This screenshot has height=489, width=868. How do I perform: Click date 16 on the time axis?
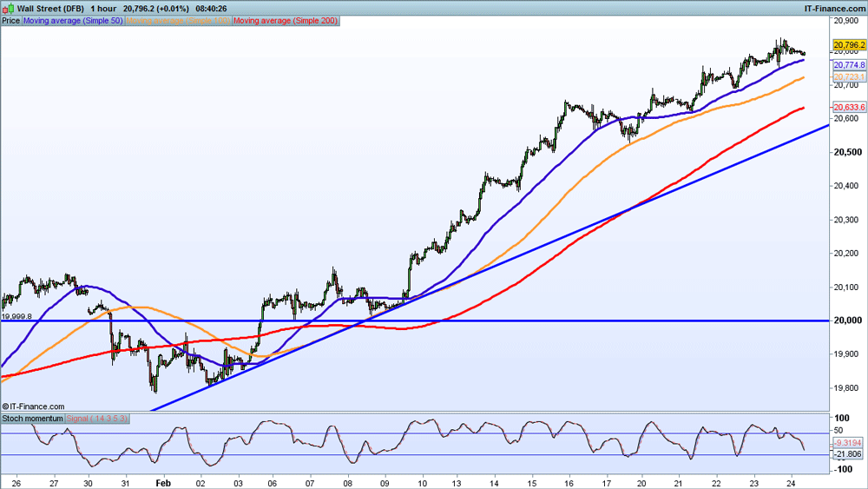pyautogui.click(x=569, y=483)
